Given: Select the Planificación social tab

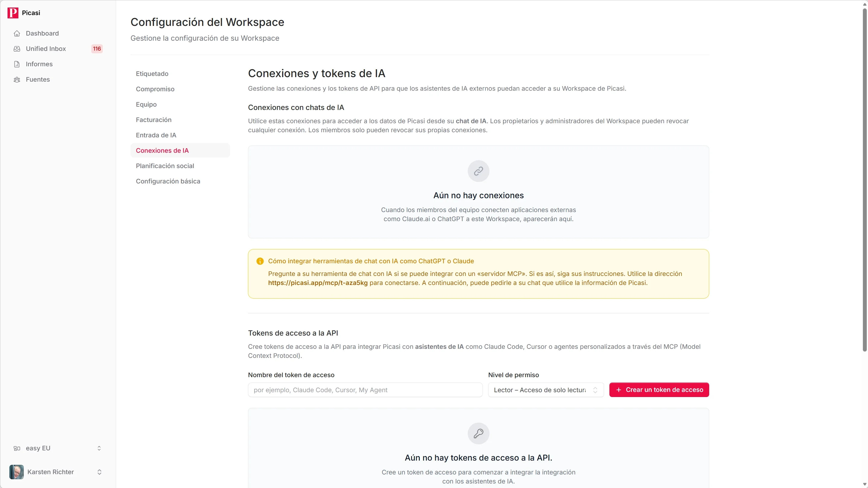Looking at the screenshot, I should point(180,166).
